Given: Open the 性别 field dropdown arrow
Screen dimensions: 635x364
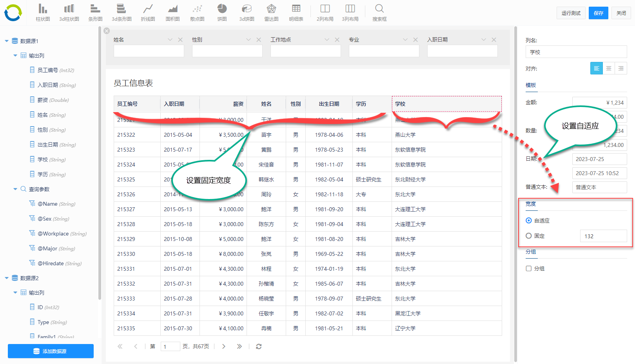Looking at the screenshot, I should pyautogui.click(x=249, y=40).
